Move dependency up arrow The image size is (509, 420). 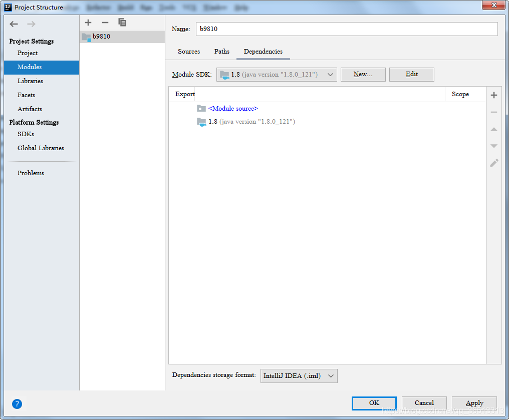click(494, 130)
